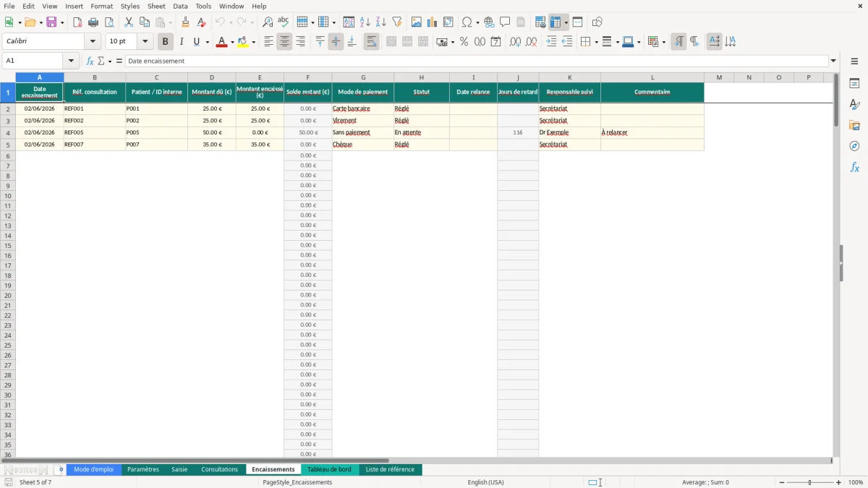This screenshot has width=868, height=488.
Task: Open the Sheet menu
Action: [x=156, y=6]
